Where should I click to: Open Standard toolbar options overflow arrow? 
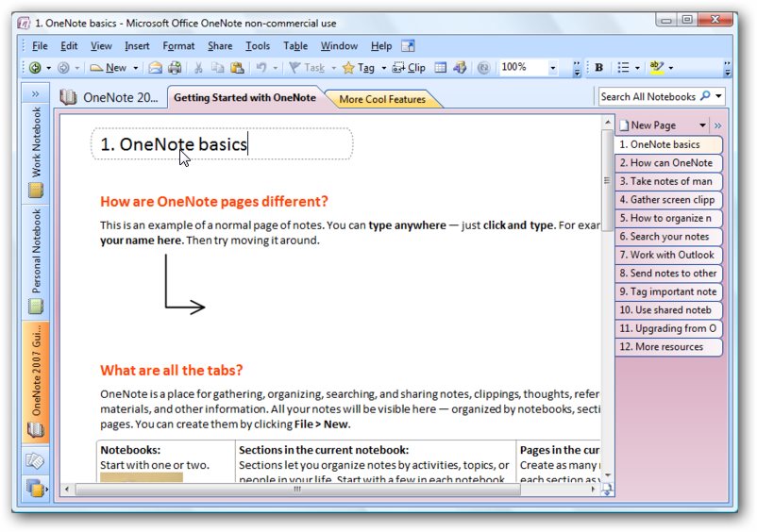(577, 68)
